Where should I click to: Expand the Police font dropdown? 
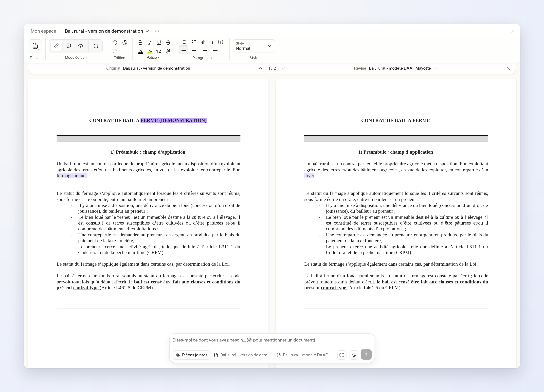pos(153,58)
